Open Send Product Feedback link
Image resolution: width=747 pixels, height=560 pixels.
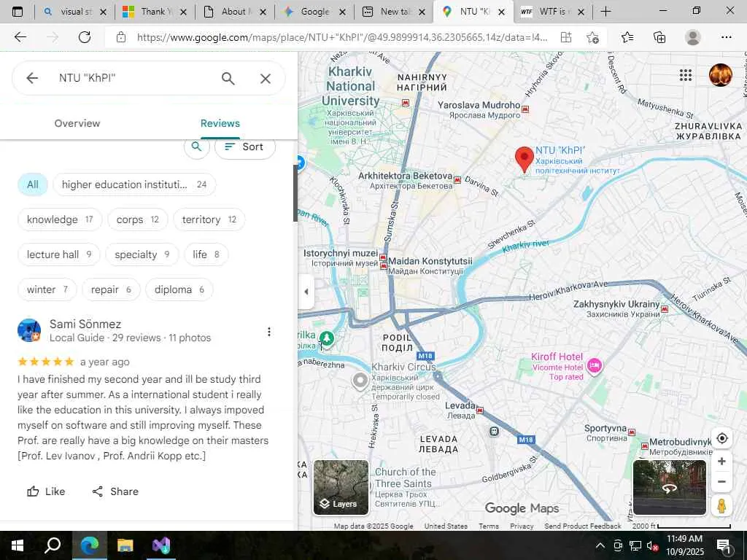(x=583, y=526)
